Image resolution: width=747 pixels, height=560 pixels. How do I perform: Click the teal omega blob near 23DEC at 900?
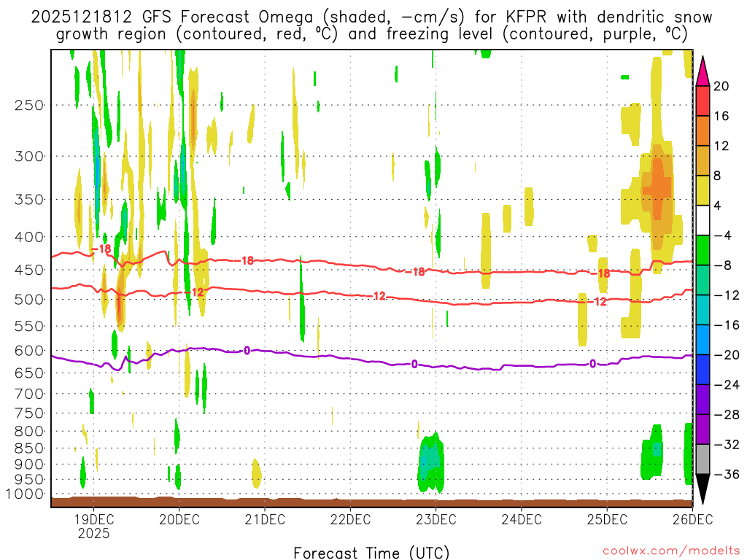click(430, 462)
